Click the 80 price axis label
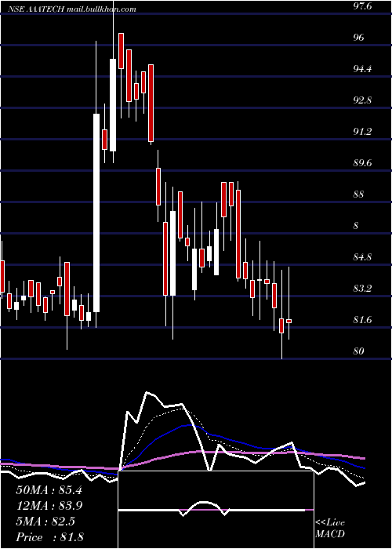This screenshot has height=549, width=392. pyautogui.click(x=359, y=351)
